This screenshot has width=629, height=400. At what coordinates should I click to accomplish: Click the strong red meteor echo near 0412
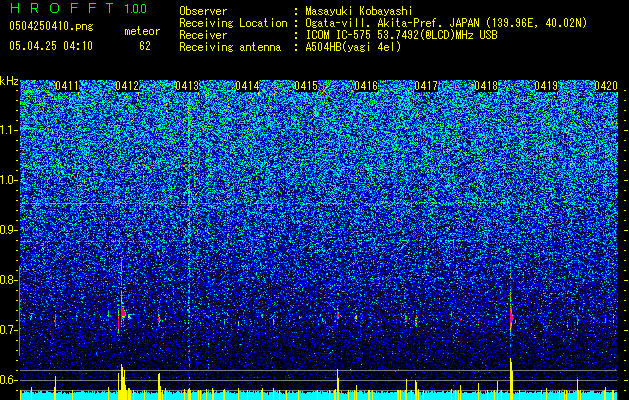click(x=122, y=314)
